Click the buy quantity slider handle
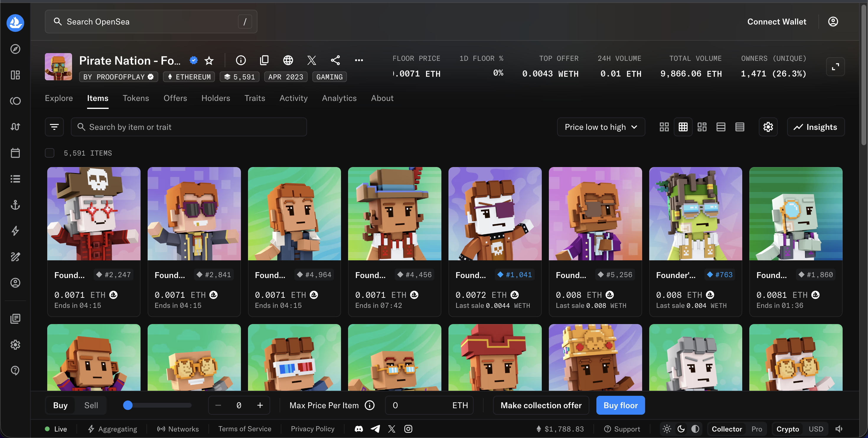The height and width of the screenshot is (438, 868). (128, 405)
